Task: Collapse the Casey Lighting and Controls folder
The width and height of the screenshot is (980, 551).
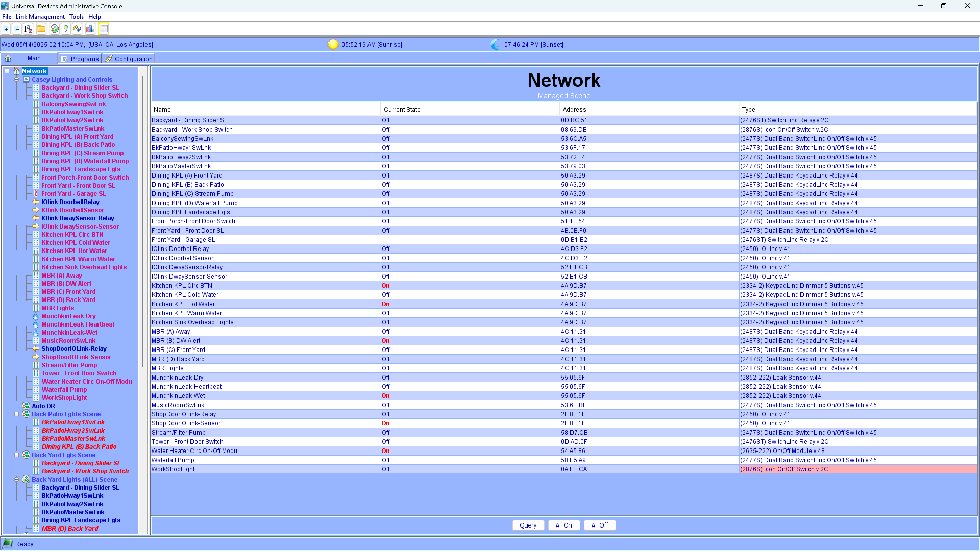Action: pos(17,80)
